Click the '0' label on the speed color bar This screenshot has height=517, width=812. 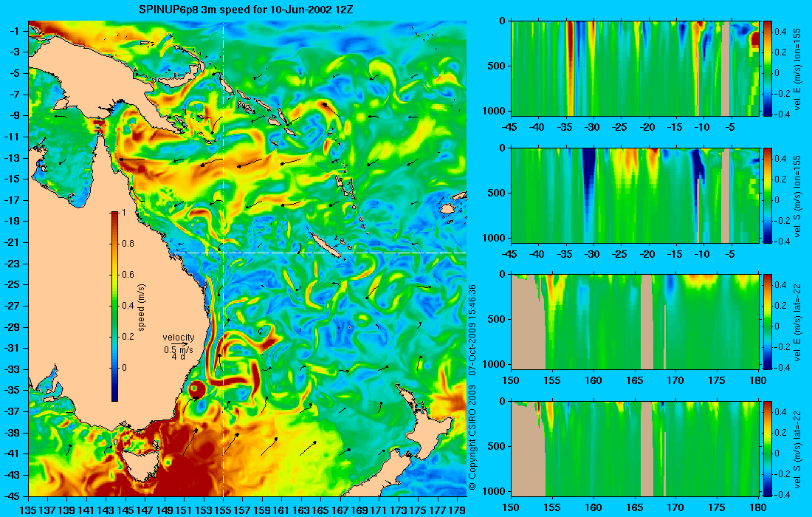[124, 367]
